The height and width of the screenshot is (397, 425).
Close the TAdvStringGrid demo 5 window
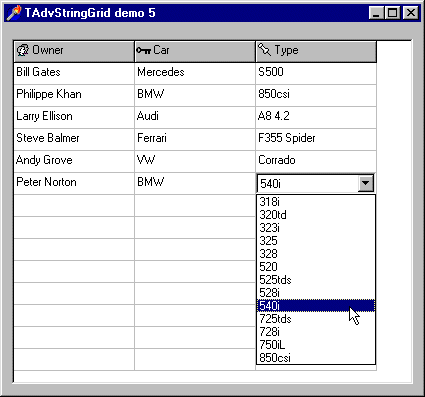[411, 13]
